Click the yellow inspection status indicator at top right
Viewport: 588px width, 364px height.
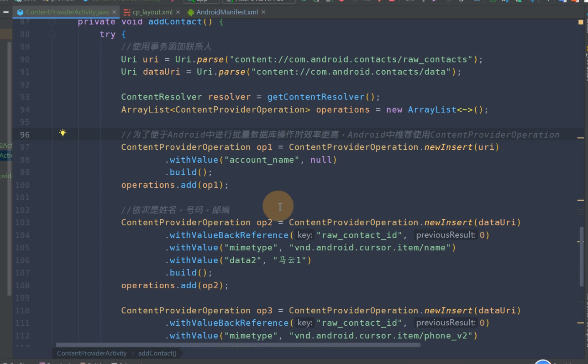coord(581,21)
